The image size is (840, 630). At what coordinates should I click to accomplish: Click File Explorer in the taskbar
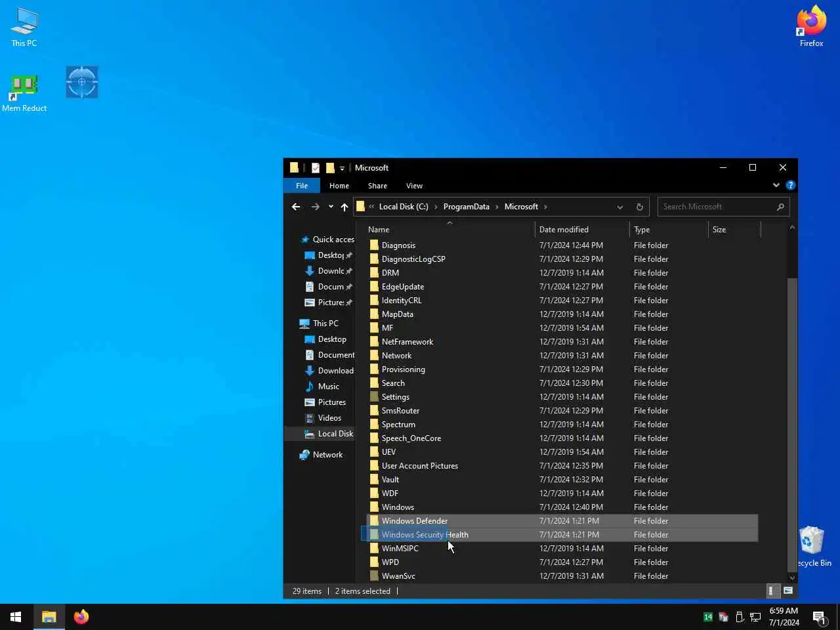tap(49, 617)
